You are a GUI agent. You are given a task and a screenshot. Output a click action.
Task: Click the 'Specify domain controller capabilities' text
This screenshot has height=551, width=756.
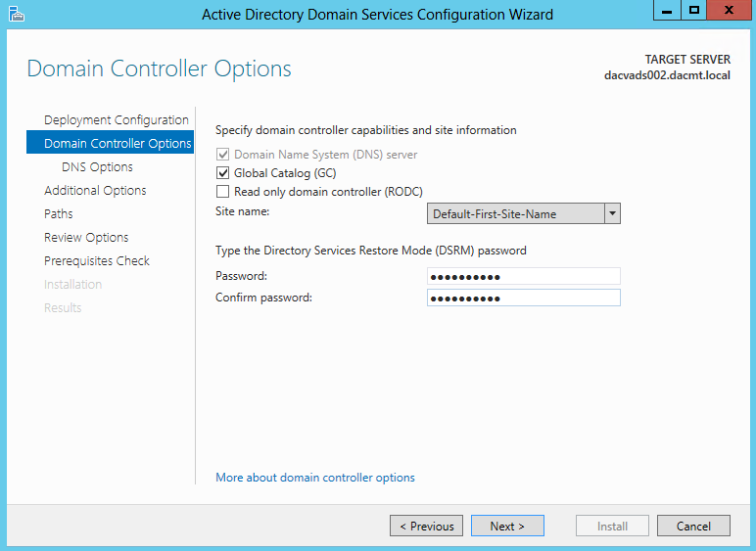366,130
